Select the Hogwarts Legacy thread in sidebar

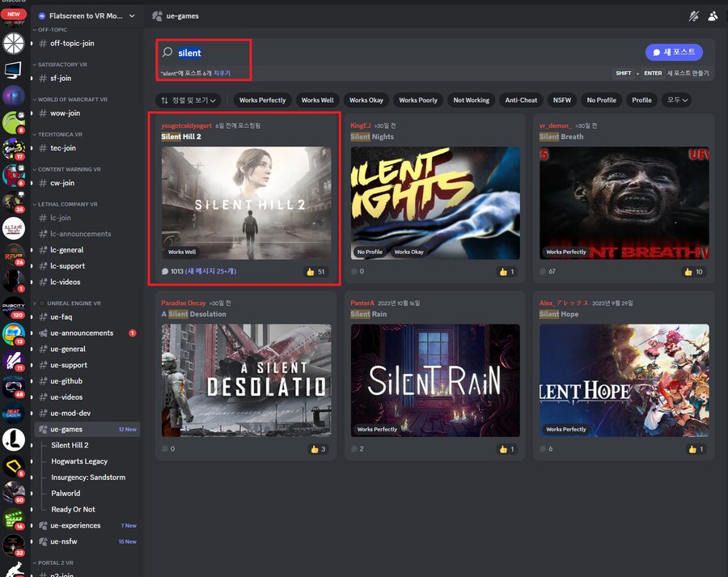pyautogui.click(x=79, y=461)
